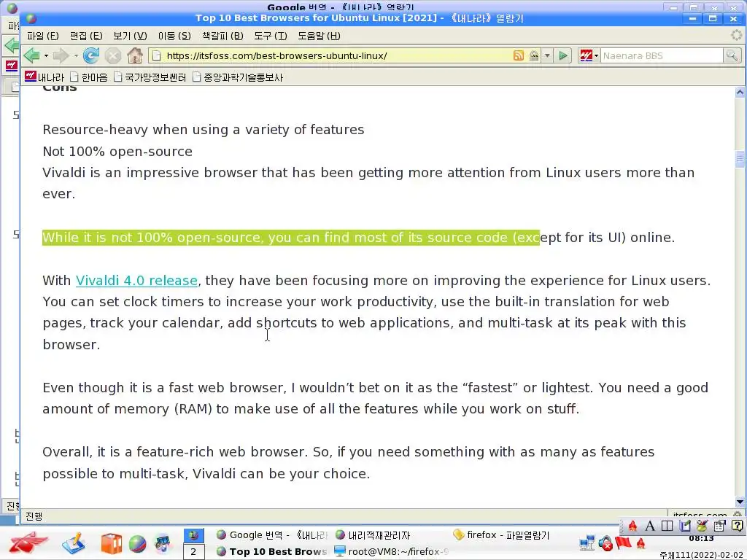Click the green Go arrow button
The width and height of the screenshot is (747, 560).
pyautogui.click(x=563, y=55)
